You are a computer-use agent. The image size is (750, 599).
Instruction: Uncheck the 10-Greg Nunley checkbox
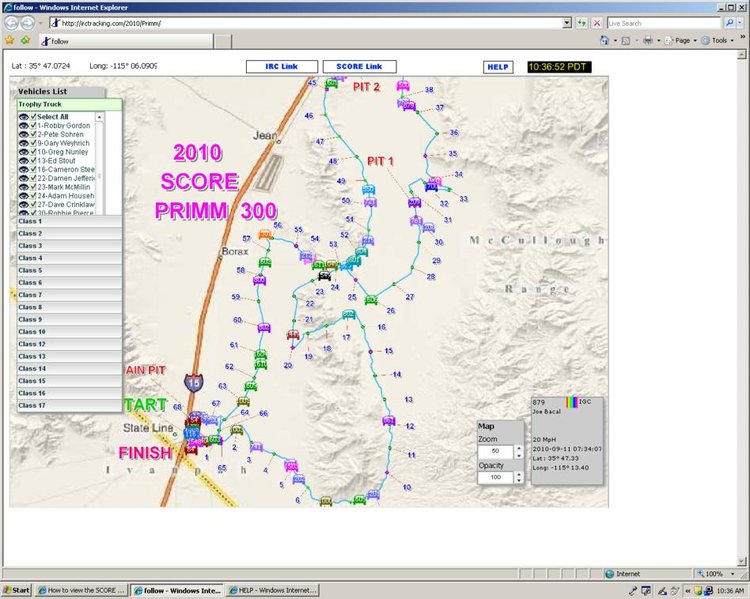[33, 152]
